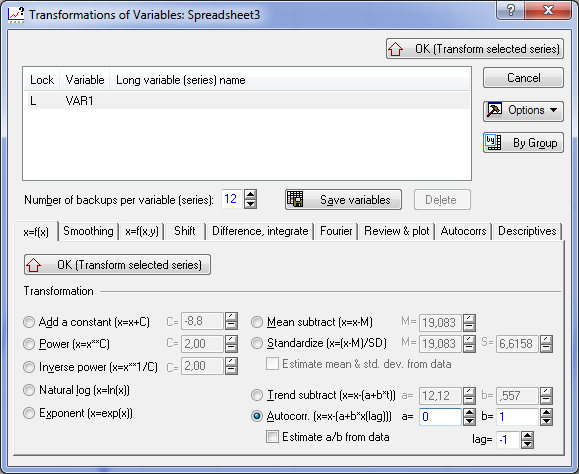Select Power (x=x**C) radio button
Screen dimensions: 579x474
tap(29, 344)
